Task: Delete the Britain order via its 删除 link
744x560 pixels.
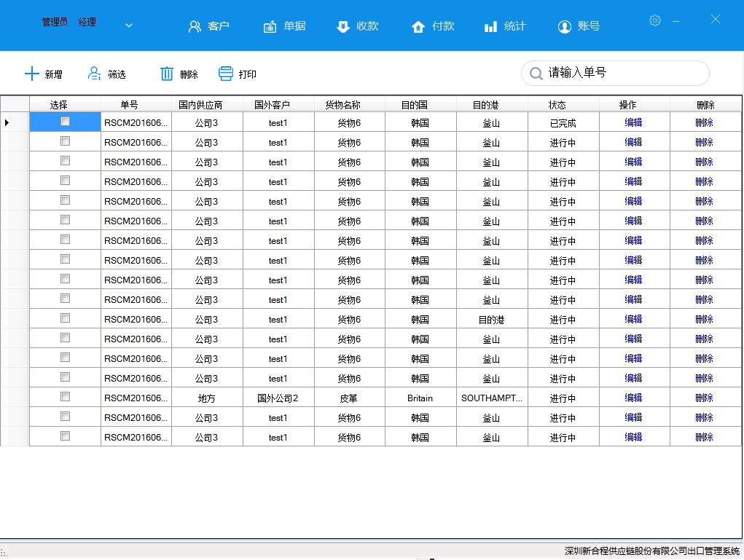Action: pos(704,398)
